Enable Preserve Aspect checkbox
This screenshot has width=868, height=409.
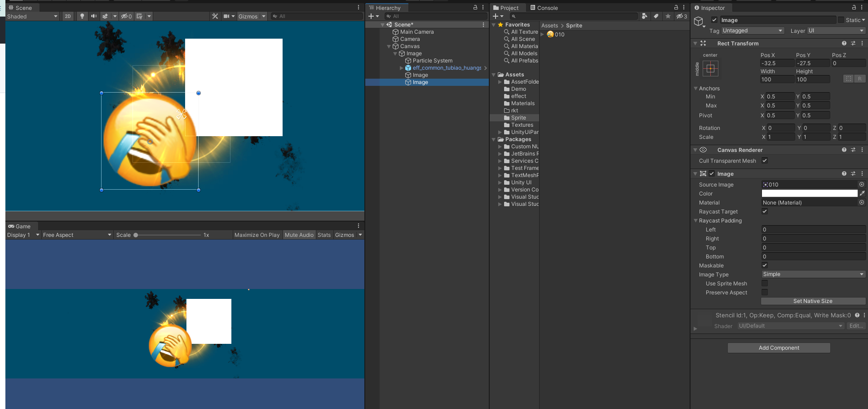(x=765, y=292)
